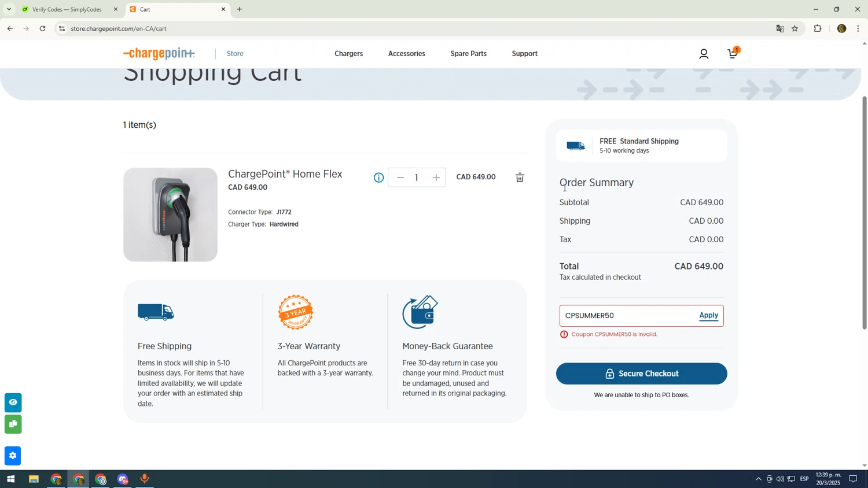Open the microphone app in taskbar
The width and height of the screenshot is (868, 488).
[x=145, y=479]
